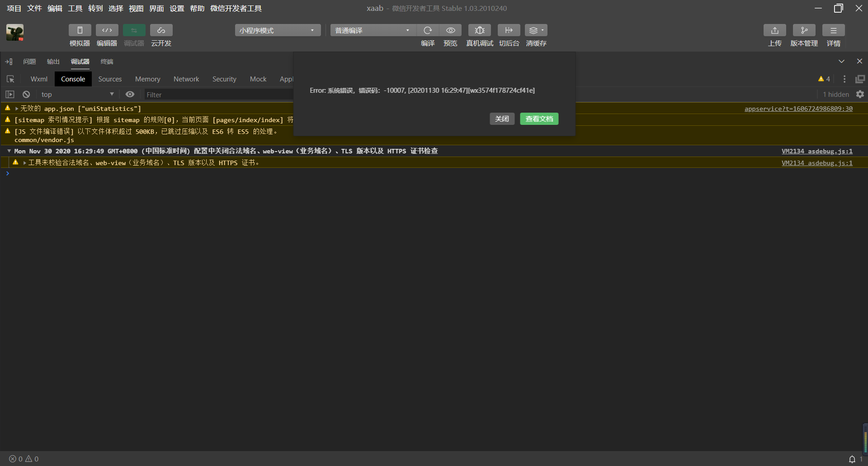Open console settings gear
The height and width of the screenshot is (466, 868).
pyautogui.click(x=860, y=95)
